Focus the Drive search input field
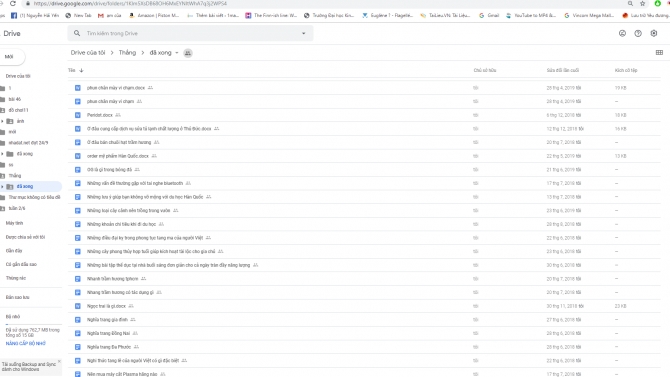670x377 pixels. pyautogui.click(x=190, y=33)
